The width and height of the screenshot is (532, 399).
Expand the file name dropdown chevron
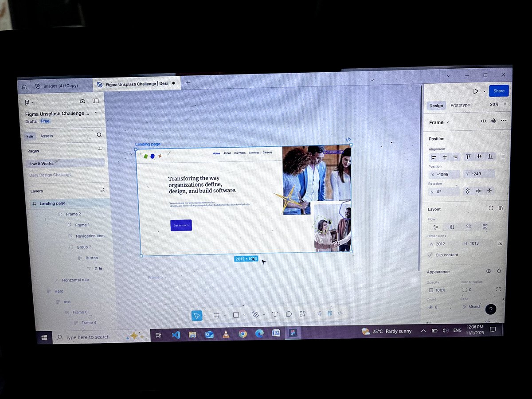click(x=96, y=113)
